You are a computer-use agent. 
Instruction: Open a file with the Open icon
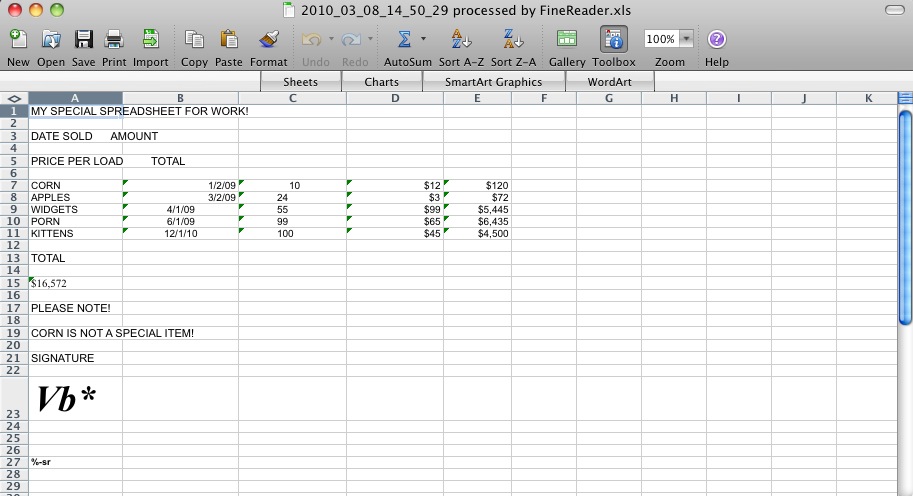click(51, 40)
